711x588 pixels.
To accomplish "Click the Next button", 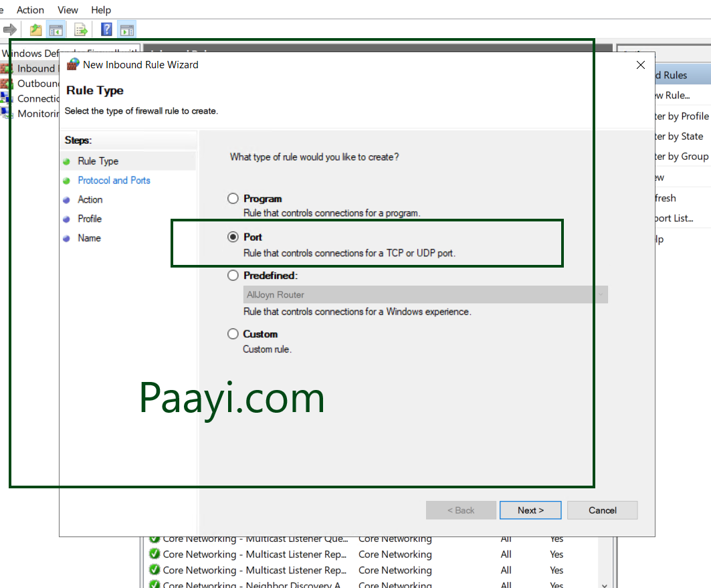I will point(530,510).
